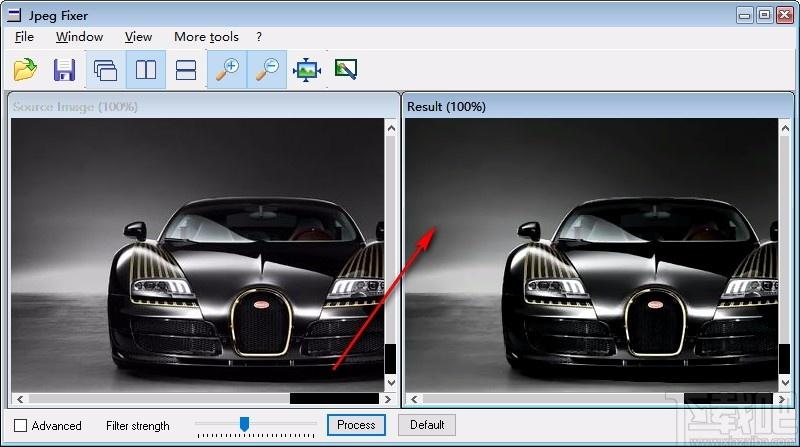Screen dimensions: 800x447
Task: Click the Result pane scroll up arrow
Action: 785,128
